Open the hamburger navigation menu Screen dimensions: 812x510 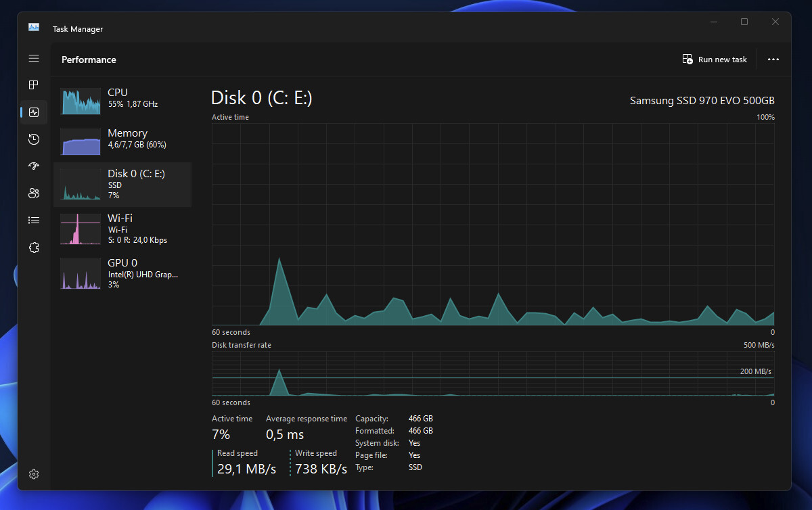(x=34, y=58)
